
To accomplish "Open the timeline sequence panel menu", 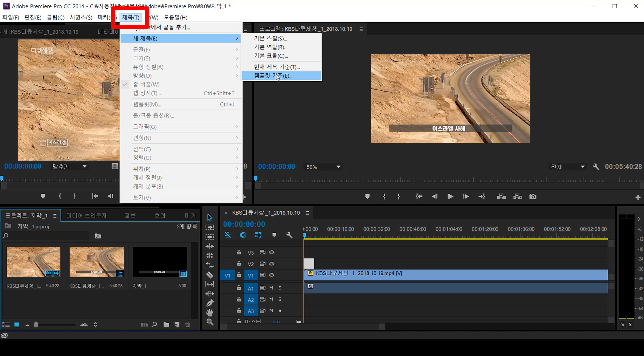I will pyautogui.click(x=307, y=213).
